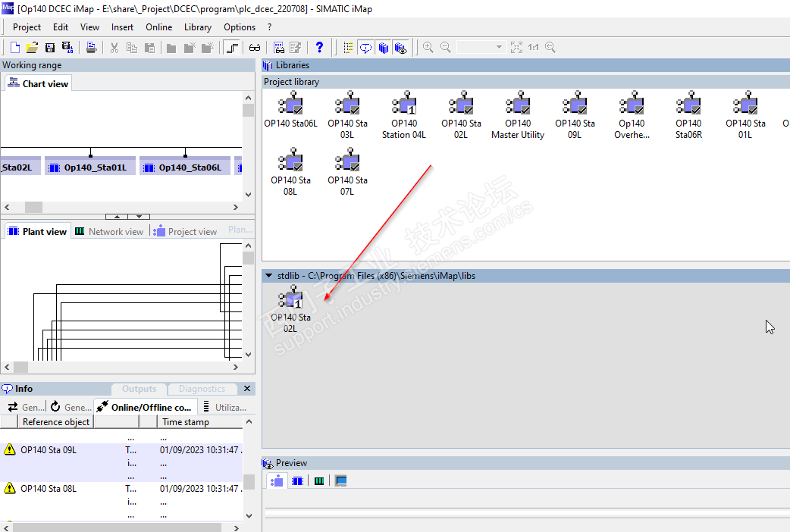The width and height of the screenshot is (790, 532).
Task: Close the Info panel
Action: pos(247,389)
